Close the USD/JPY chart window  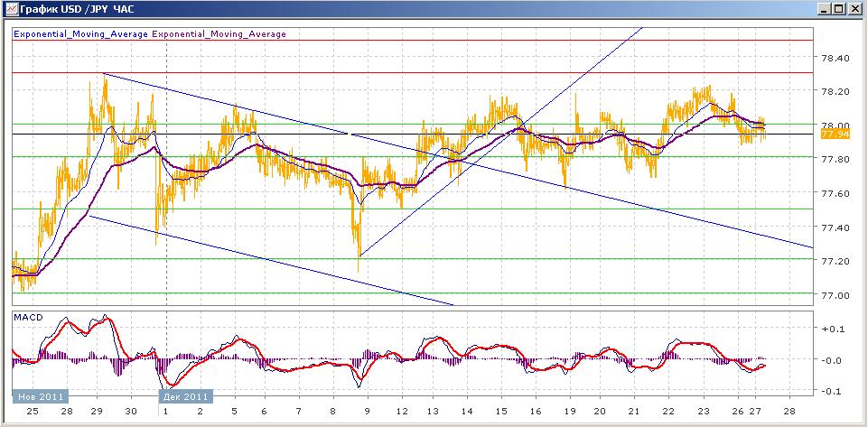854,9
